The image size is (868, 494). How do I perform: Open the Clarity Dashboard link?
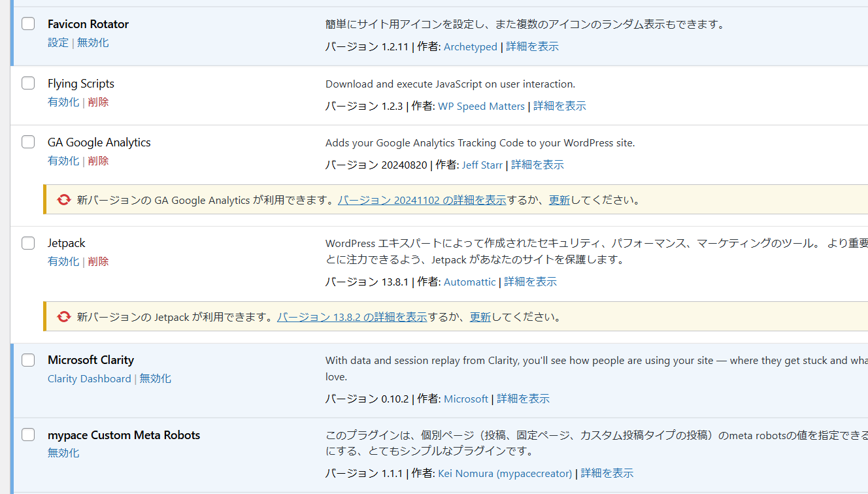tap(90, 378)
